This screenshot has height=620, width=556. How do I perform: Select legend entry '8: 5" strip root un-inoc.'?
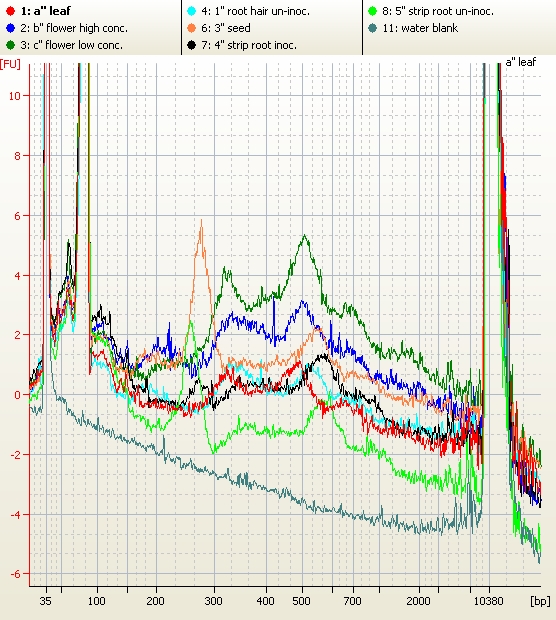pos(438,11)
